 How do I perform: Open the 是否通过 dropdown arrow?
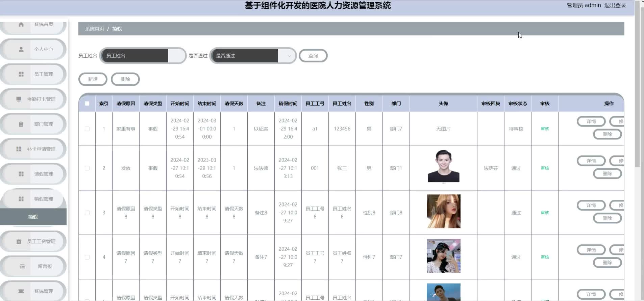289,56
